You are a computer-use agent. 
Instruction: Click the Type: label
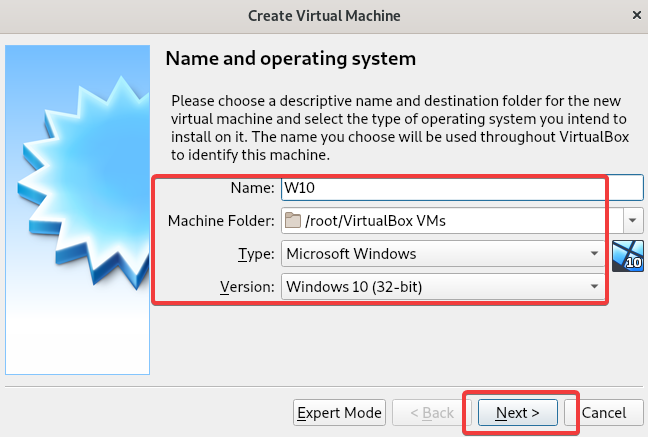point(256,254)
